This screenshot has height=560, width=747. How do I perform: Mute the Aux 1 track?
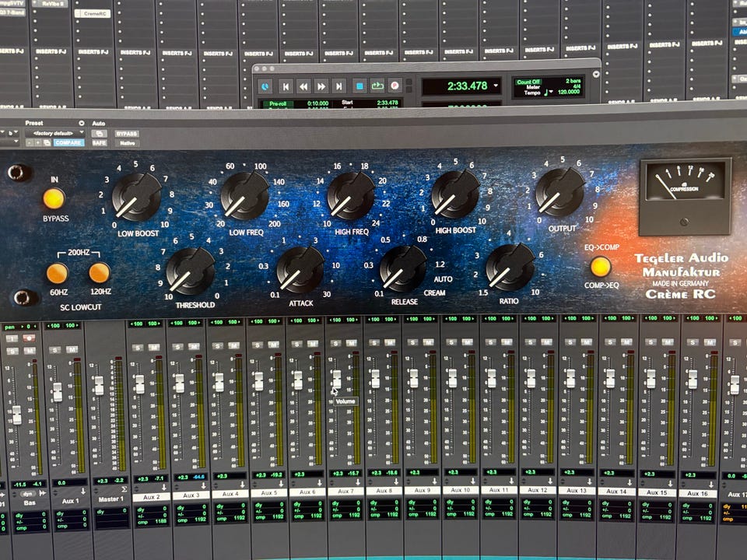click(x=72, y=349)
